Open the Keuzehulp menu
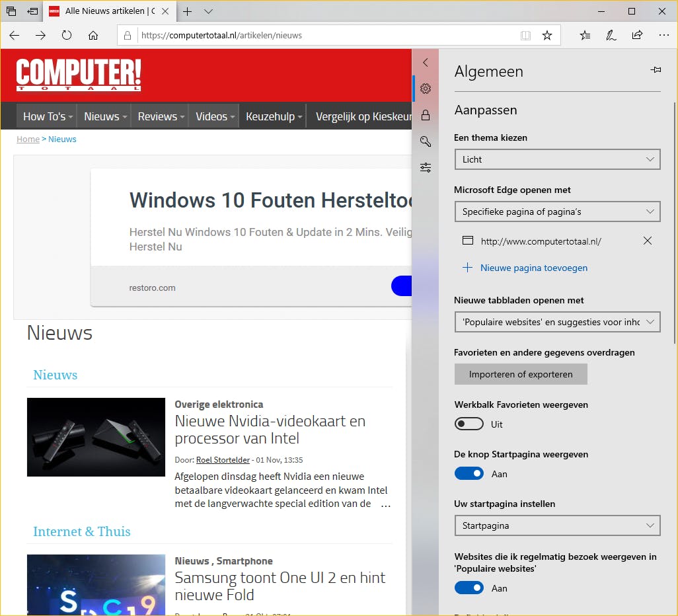The width and height of the screenshot is (678, 616). coord(274,116)
